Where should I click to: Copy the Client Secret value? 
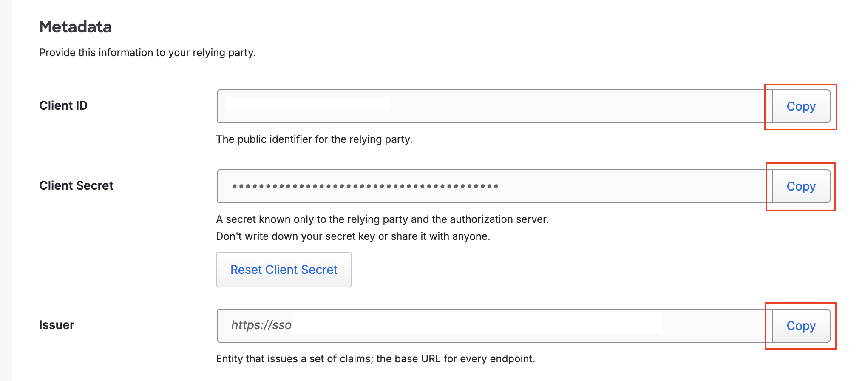[800, 186]
